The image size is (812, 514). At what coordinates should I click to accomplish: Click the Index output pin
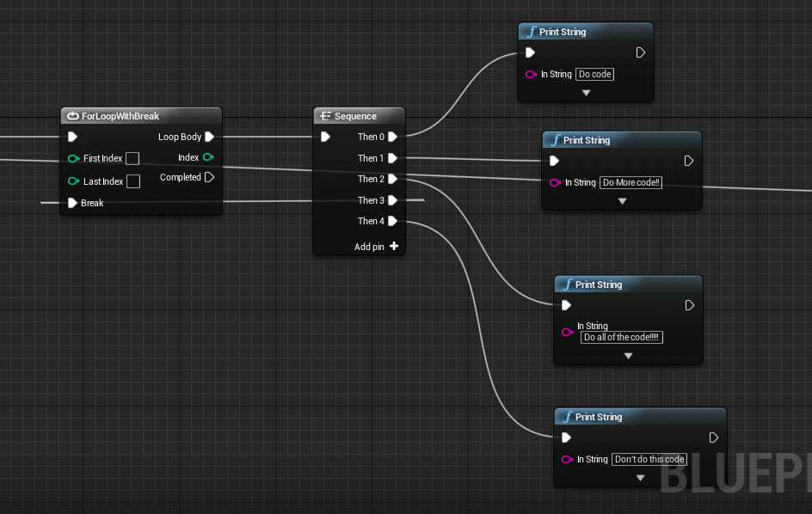[x=208, y=156]
